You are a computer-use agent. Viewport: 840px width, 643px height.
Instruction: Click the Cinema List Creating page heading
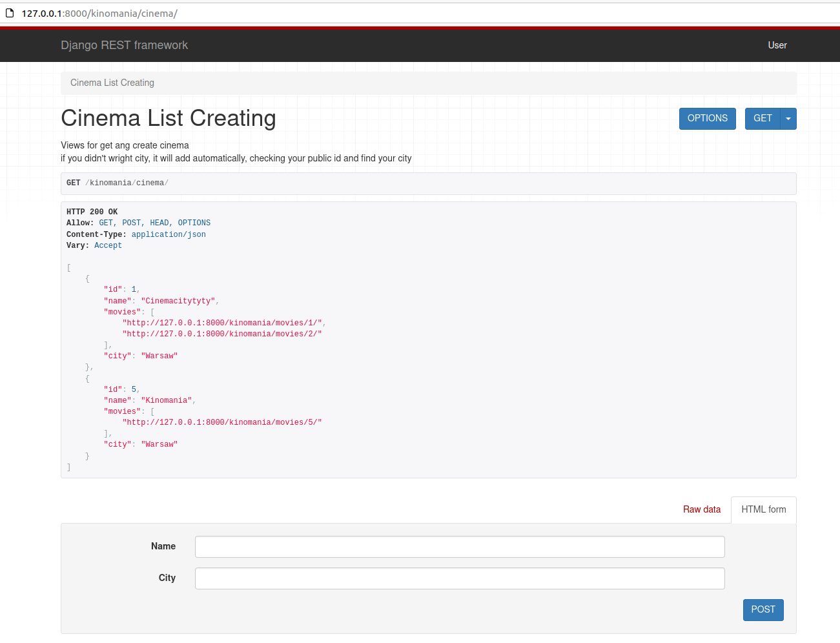coord(169,118)
